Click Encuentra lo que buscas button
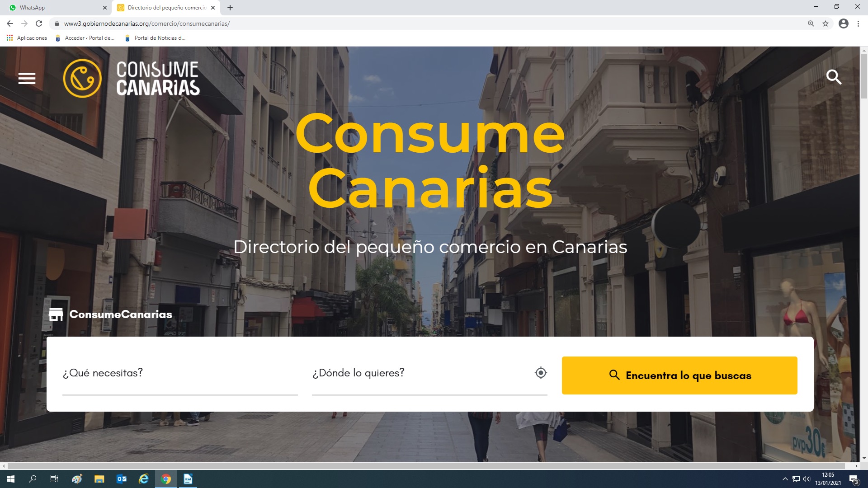Image resolution: width=868 pixels, height=488 pixels. coord(679,375)
